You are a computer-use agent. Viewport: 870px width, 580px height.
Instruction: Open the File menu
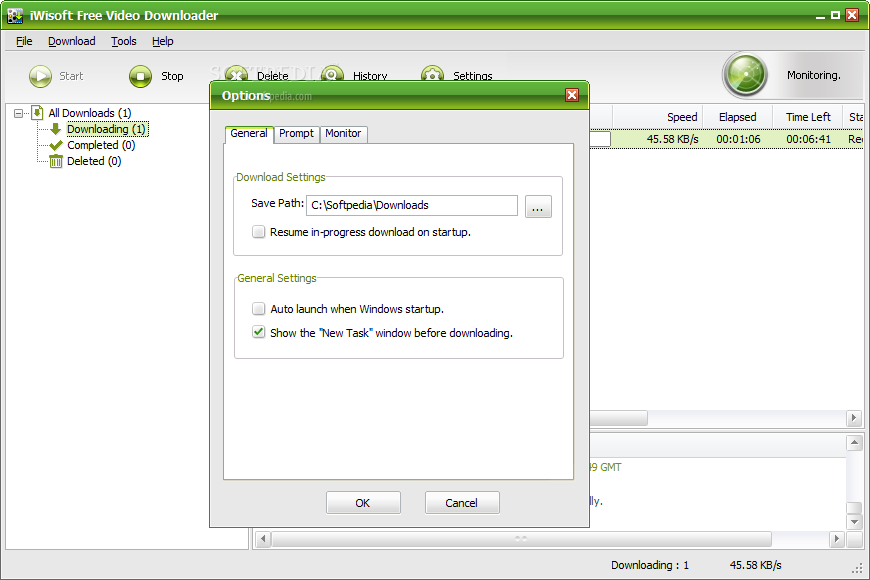[x=24, y=41]
